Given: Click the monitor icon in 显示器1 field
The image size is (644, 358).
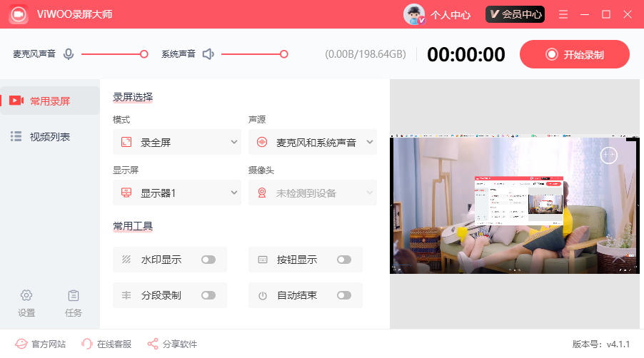Looking at the screenshot, I should pos(126,193).
